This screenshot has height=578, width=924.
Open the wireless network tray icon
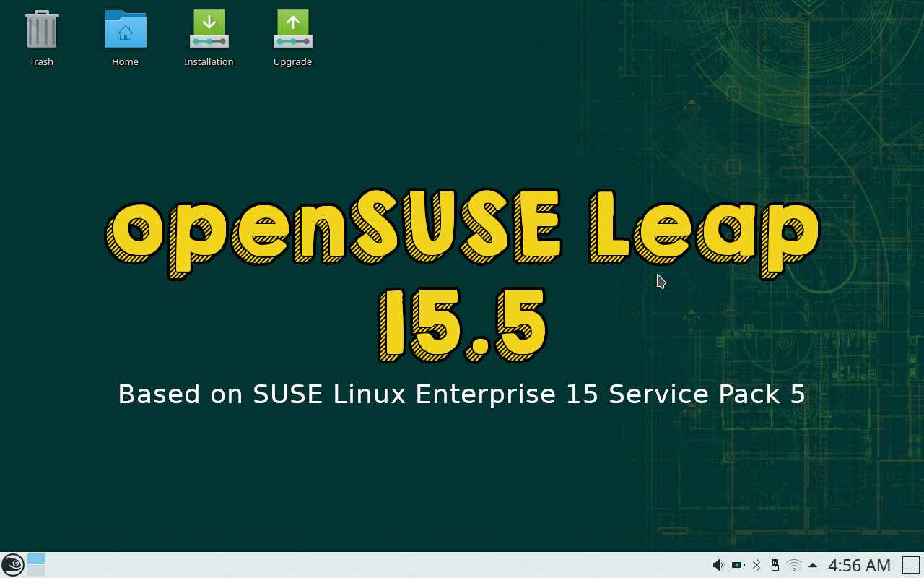[794, 565]
